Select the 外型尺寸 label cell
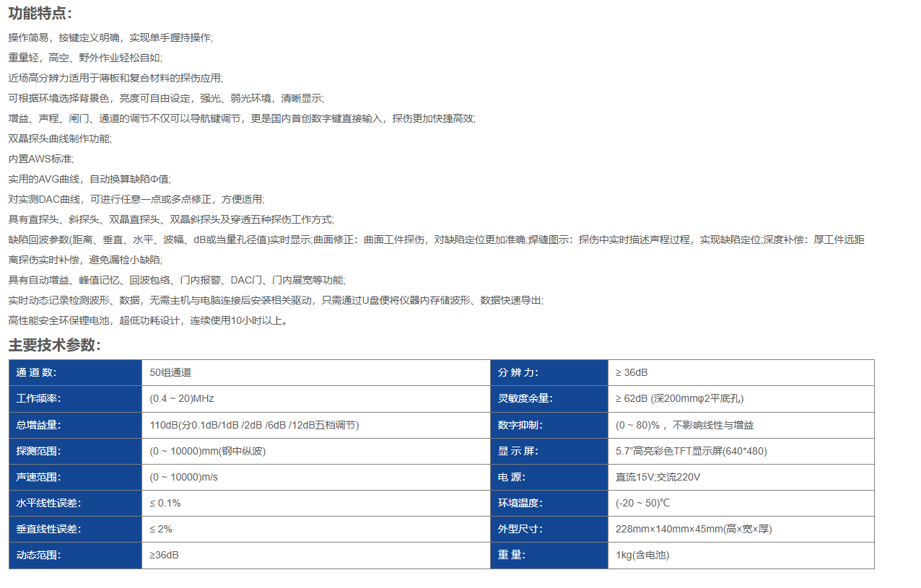 549,529
